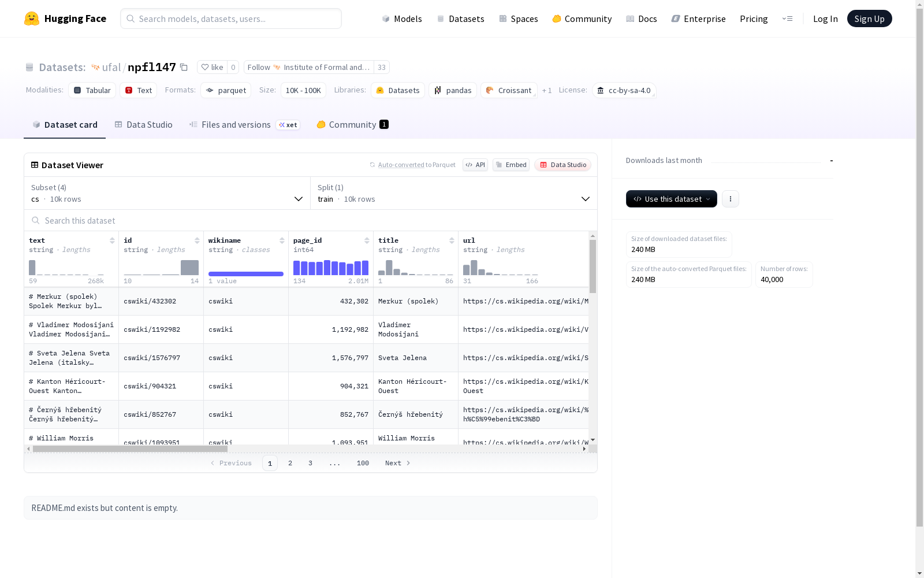Expand the Subset selector dropdown
The width and height of the screenshot is (924, 578).
[167, 193]
